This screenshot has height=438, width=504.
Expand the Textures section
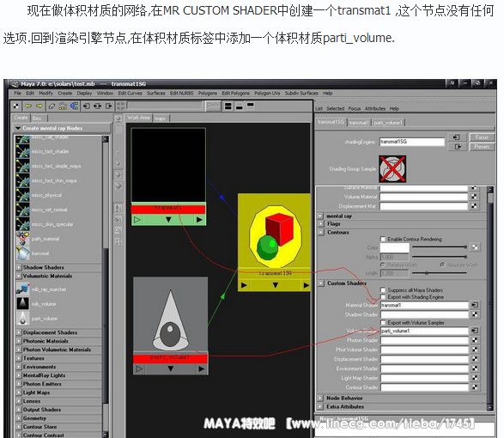click(19, 358)
